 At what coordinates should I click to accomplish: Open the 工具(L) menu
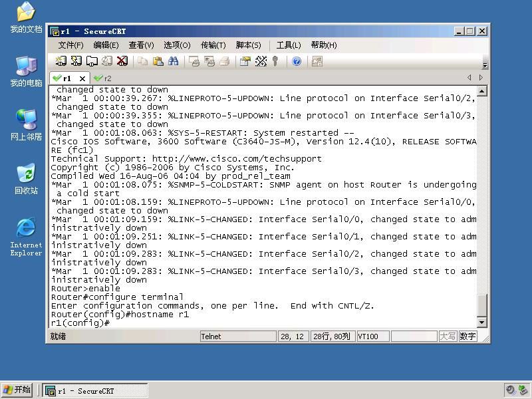pos(289,45)
